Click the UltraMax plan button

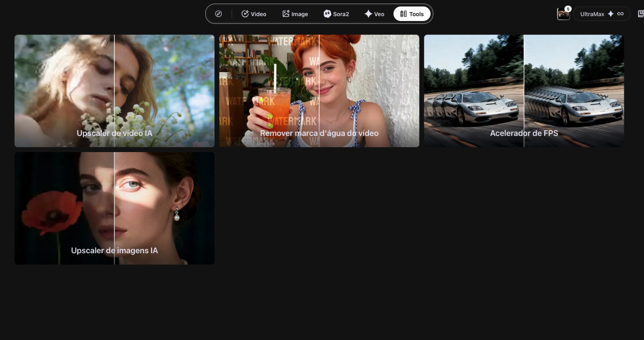(602, 14)
